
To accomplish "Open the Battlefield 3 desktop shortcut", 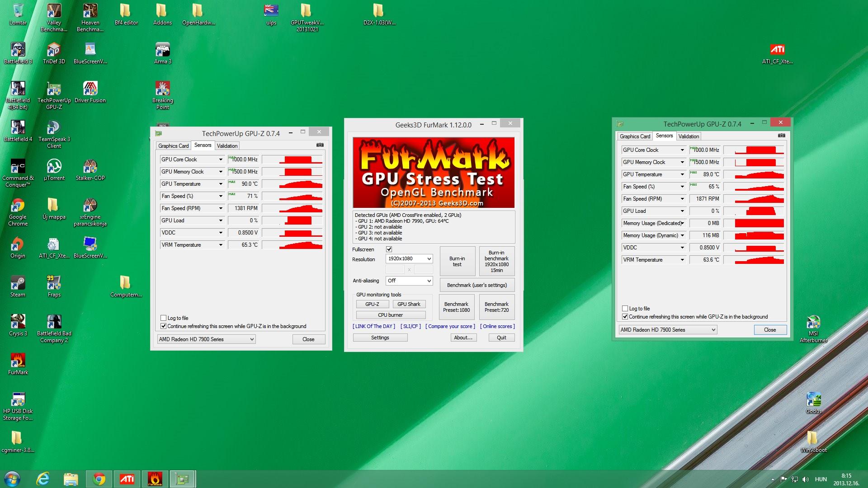I will (x=18, y=53).
